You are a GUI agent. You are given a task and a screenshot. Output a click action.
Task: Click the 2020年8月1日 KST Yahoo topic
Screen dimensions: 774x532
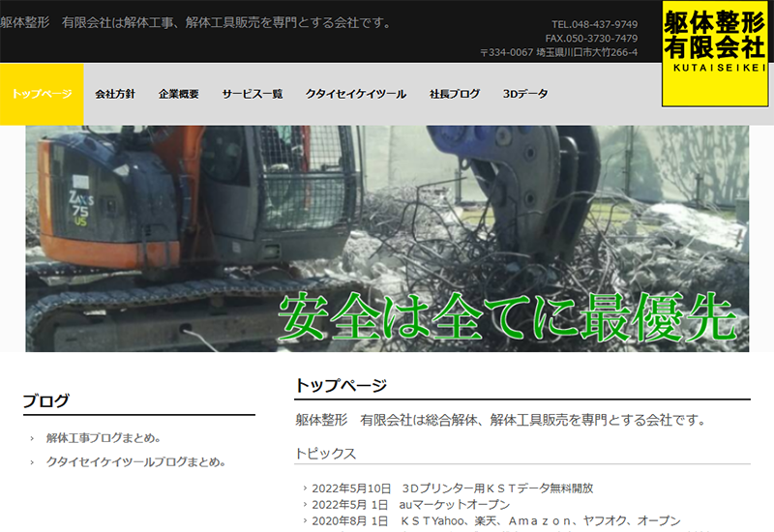pos(495,520)
